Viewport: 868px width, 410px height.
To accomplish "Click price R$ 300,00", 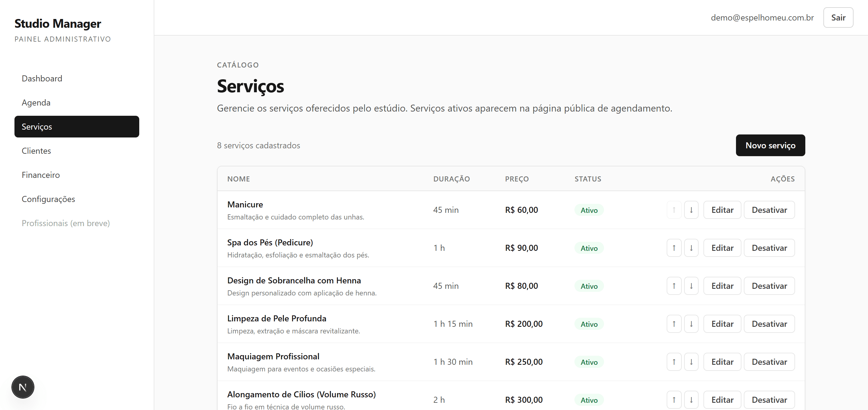I will pyautogui.click(x=524, y=400).
